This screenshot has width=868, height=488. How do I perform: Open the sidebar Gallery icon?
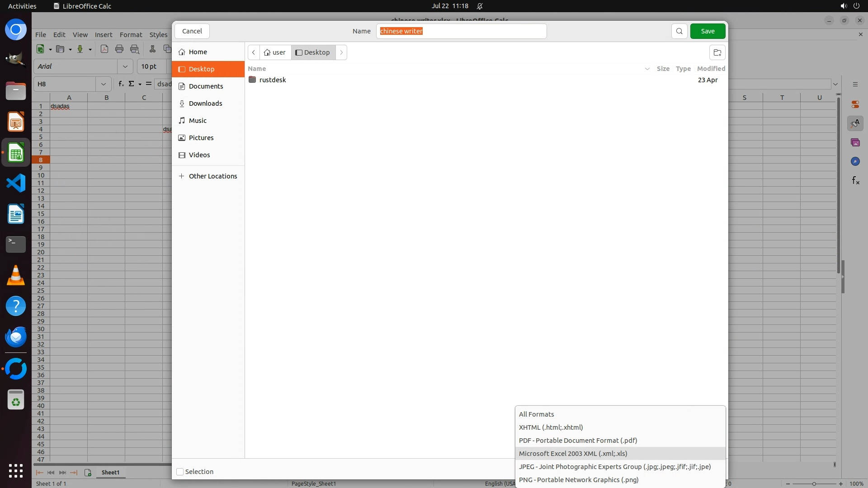(855, 142)
